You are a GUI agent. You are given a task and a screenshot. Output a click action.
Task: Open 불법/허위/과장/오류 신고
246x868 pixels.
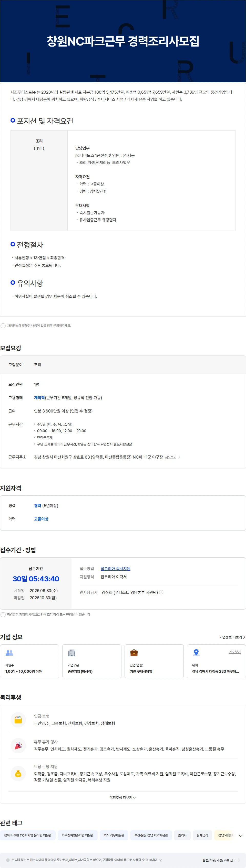pyautogui.click(x=221, y=860)
